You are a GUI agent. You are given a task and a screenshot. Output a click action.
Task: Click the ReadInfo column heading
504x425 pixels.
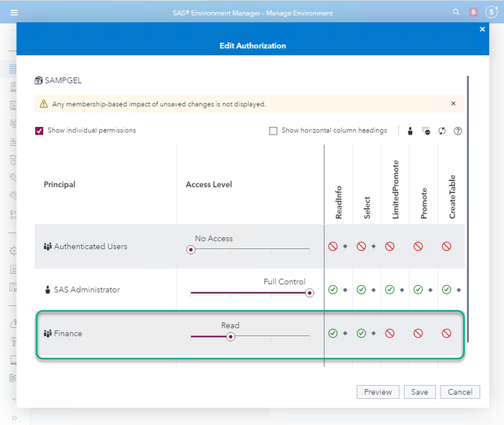click(x=339, y=203)
